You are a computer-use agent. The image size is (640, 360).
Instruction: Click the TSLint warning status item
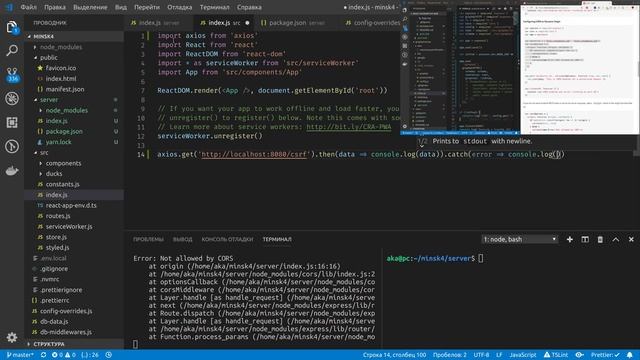[x=556, y=355]
